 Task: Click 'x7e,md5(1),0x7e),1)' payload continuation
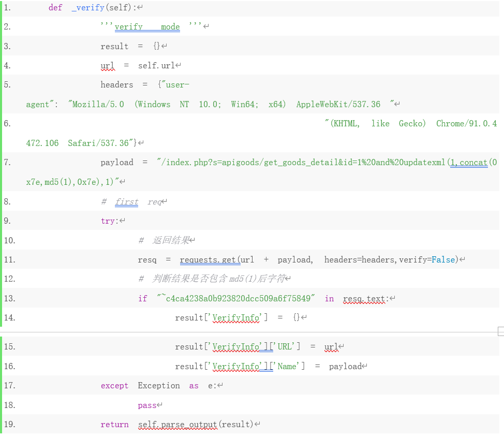click(x=70, y=182)
